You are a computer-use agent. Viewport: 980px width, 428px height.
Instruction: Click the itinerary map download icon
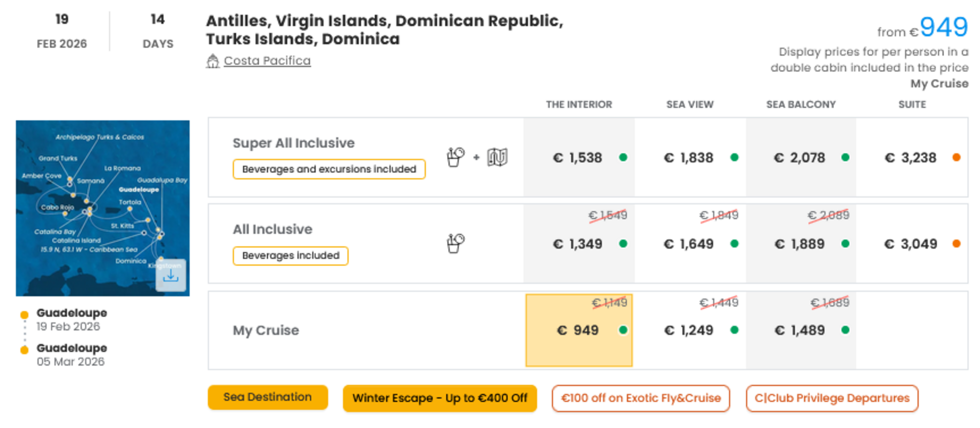[171, 276]
